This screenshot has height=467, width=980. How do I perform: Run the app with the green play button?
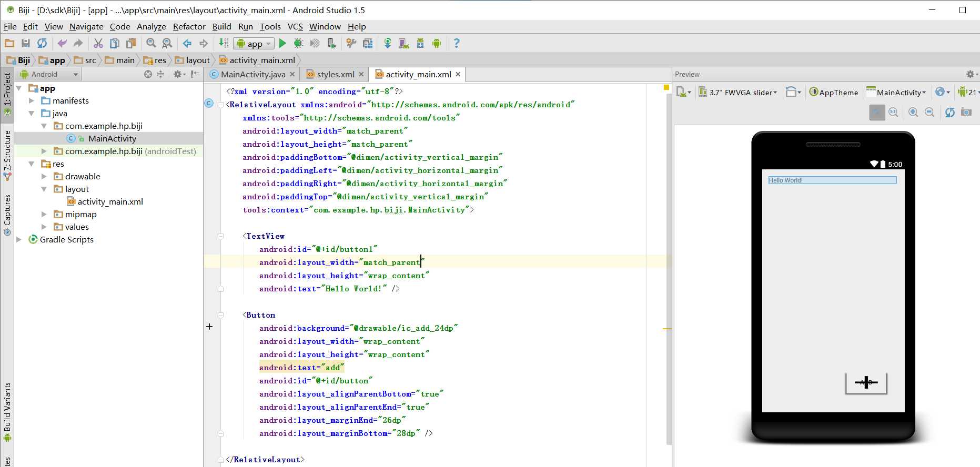click(282, 44)
